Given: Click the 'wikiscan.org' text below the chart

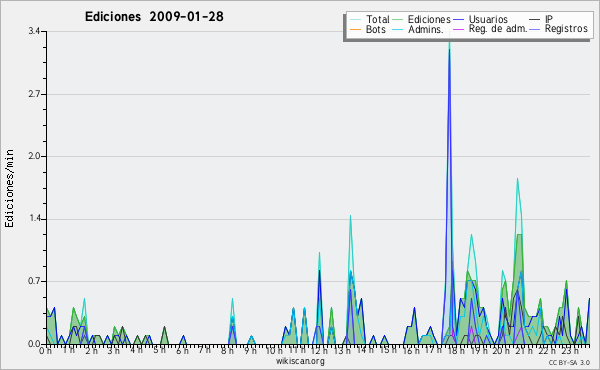Looking at the screenshot, I should tap(300, 361).
